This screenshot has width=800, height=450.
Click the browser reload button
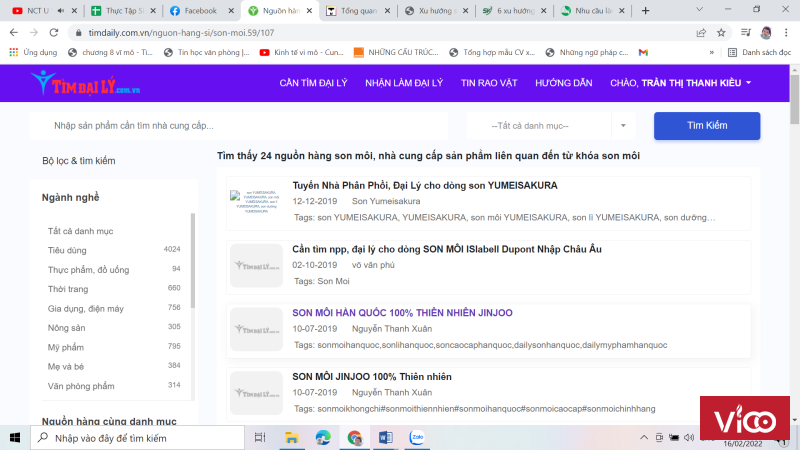tap(55, 32)
